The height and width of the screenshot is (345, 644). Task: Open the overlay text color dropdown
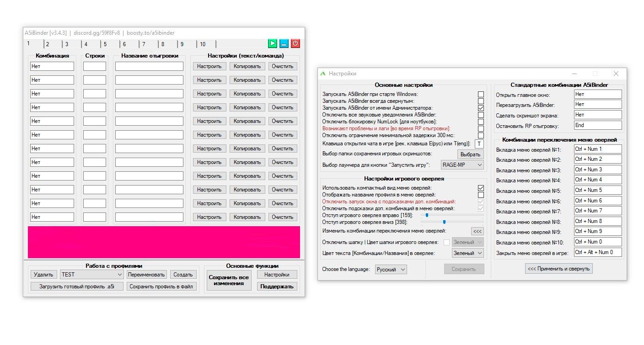pos(467,253)
